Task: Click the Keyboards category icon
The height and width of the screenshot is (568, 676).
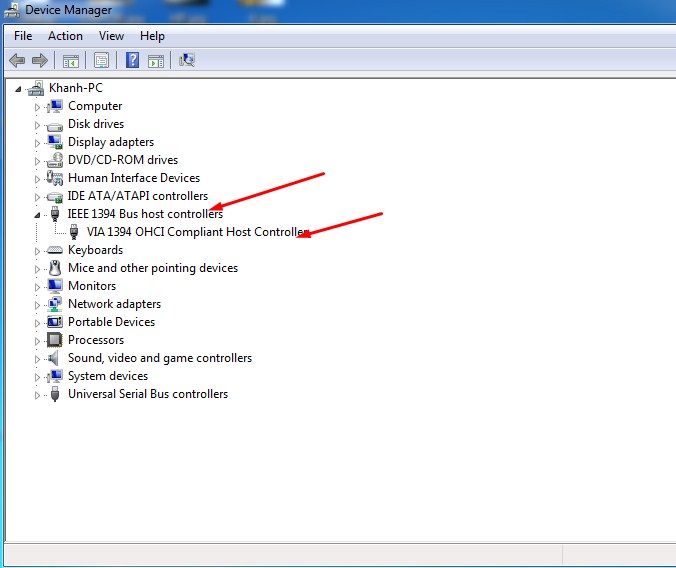Action: click(x=55, y=250)
